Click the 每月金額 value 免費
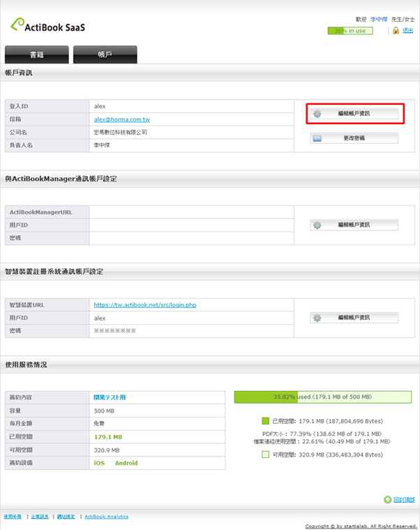 (x=99, y=423)
